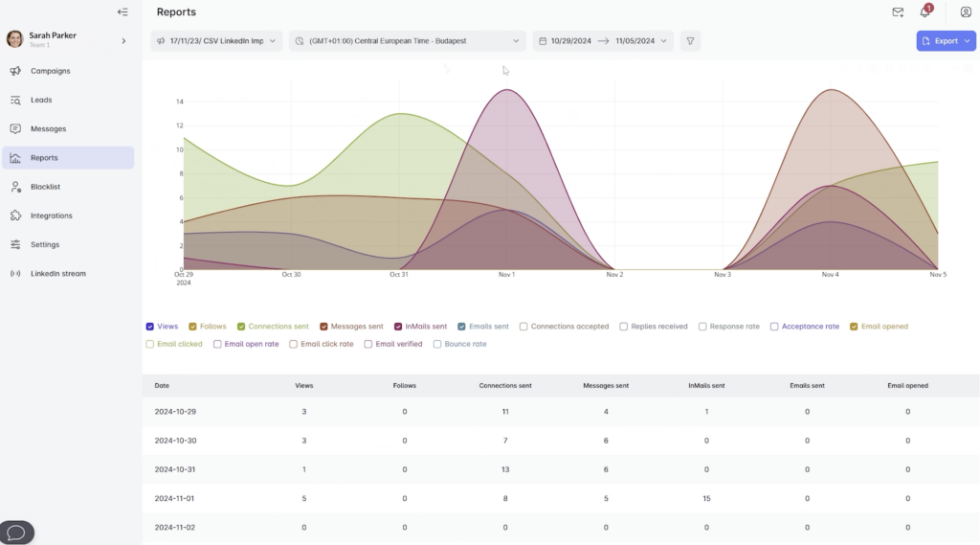This screenshot has width=980, height=545.
Task: Open LinkedIn stream page
Action: (57, 274)
